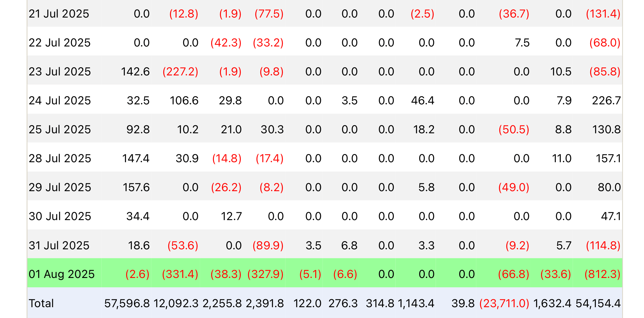
Task: Click 46.4 in the 24 Jul 2025 row
Action: coord(423,101)
